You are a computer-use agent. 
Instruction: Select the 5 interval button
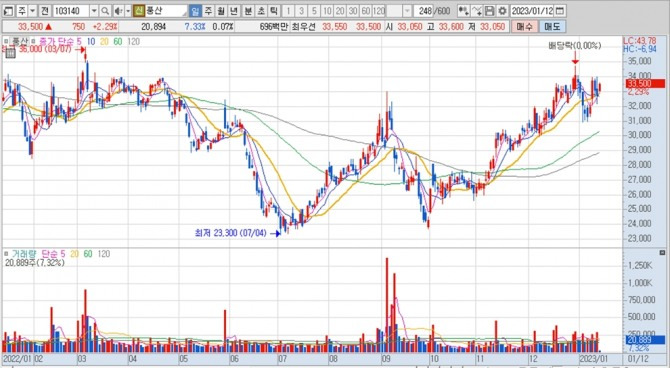(x=314, y=11)
